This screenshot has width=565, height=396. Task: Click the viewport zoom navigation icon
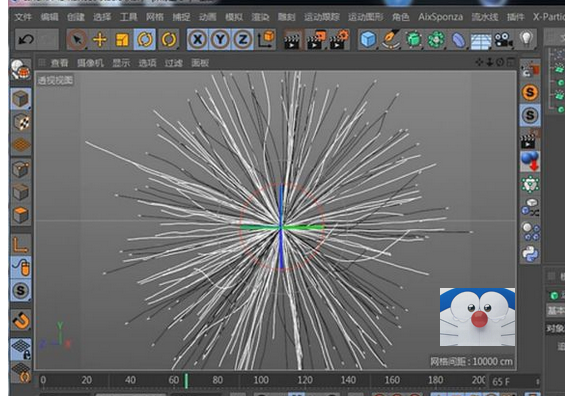(489, 62)
